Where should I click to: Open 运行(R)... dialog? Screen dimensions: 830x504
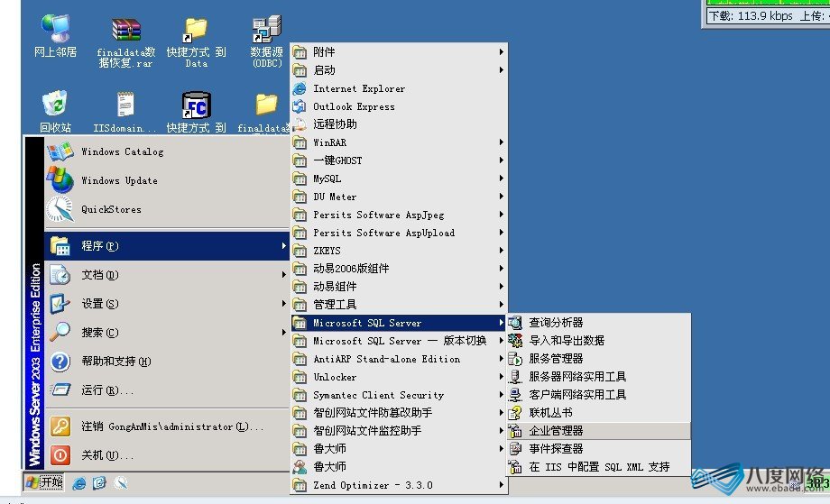pos(167,389)
